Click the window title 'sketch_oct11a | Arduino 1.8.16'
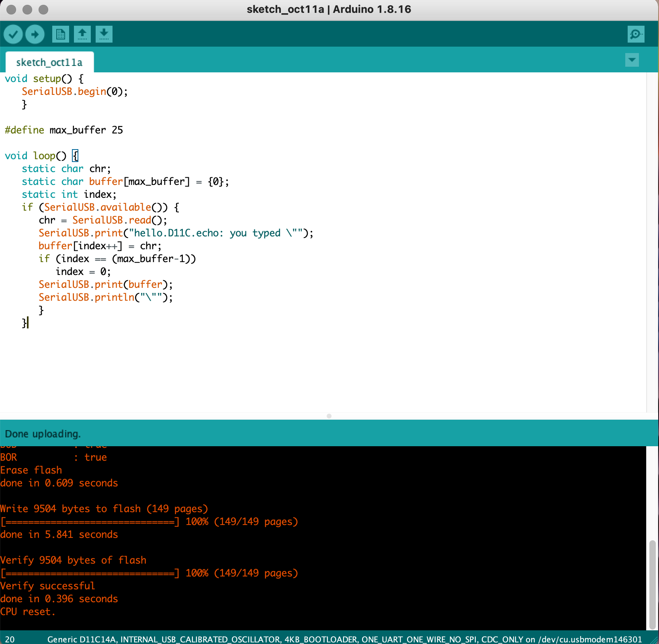The image size is (659, 644). (x=329, y=9)
